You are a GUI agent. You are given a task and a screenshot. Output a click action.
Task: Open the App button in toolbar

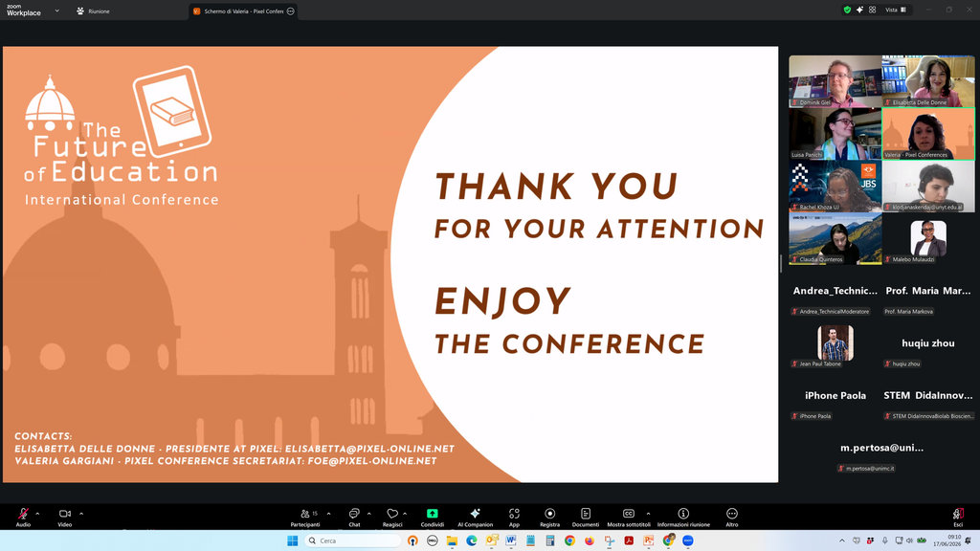tap(514, 517)
